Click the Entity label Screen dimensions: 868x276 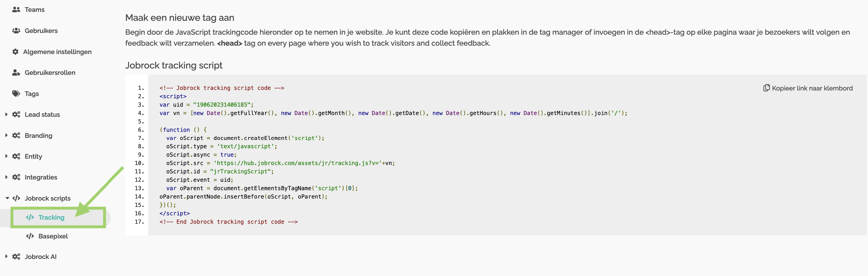click(33, 157)
